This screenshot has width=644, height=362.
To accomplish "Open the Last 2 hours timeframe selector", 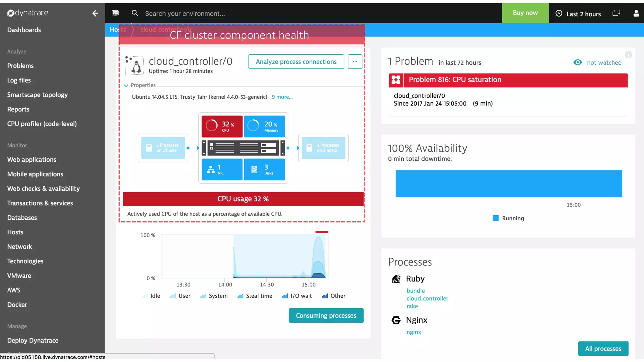I will [x=578, y=14].
